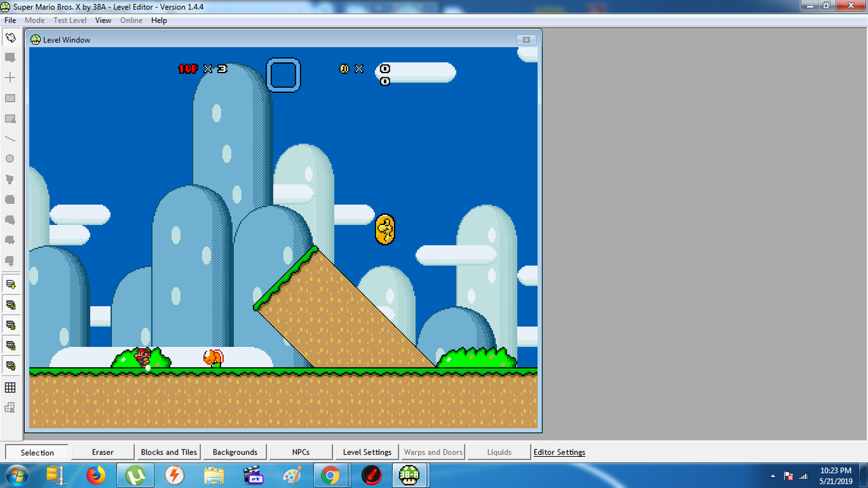Click the placed Mario player sprite
The width and height of the screenshot is (868, 488).
pyautogui.click(x=142, y=357)
